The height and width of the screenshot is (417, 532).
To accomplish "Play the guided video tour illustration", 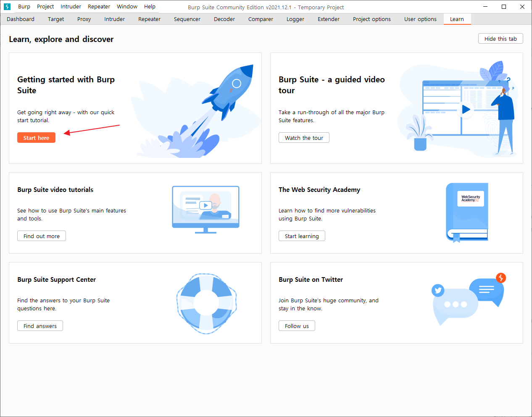I will coord(466,110).
